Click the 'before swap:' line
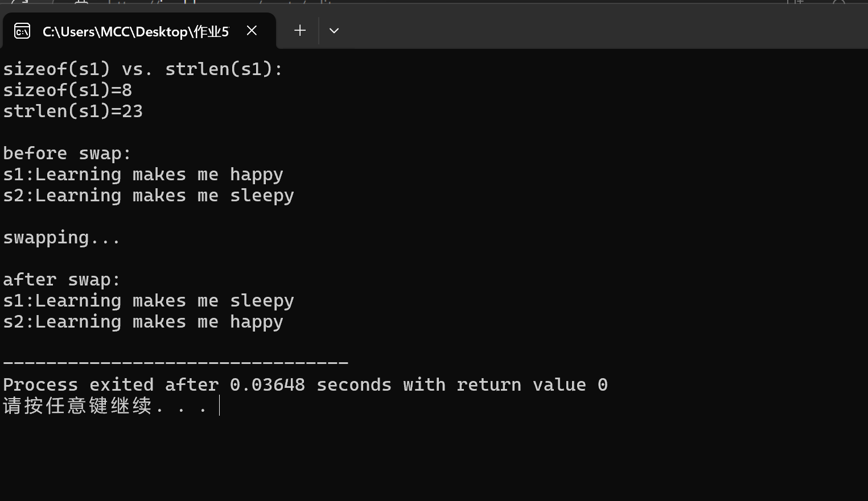The height and width of the screenshot is (501, 868). pyautogui.click(x=67, y=154)
